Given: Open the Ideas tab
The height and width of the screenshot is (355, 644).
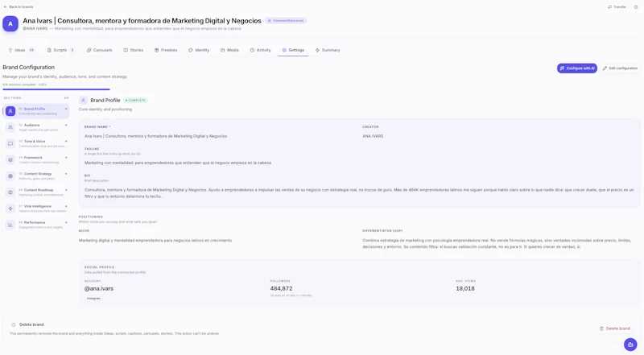Looking at the screenshot, I should [x=22, y=50].
